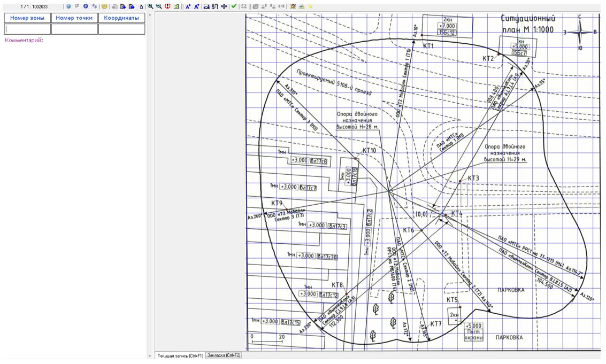Viewport: 606px width, 364px height.
Task: Switch to the Закладка (Ctrl+F2) tab
Action: 224,355
